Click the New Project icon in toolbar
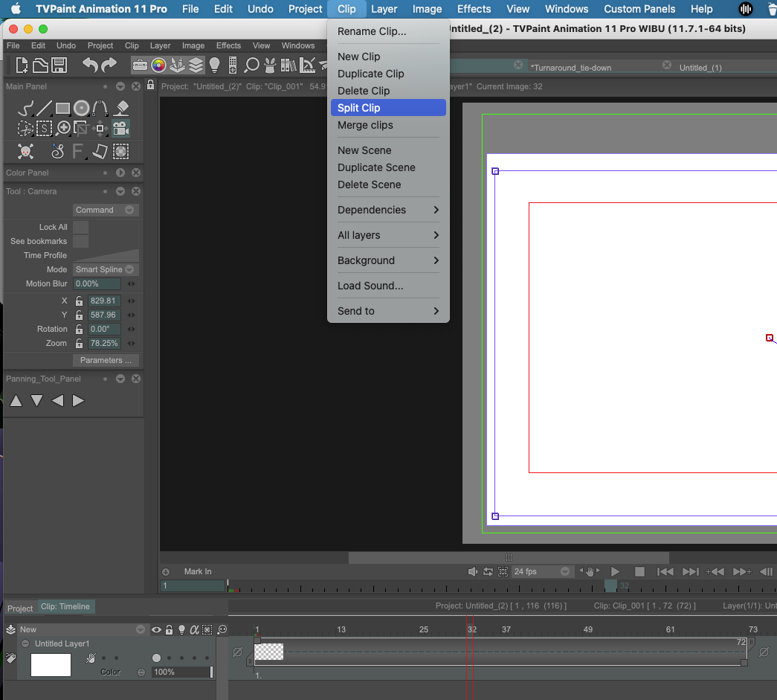The height and width of the screenshot is (700, 777). pyautogui.click(x=22, y=65)
